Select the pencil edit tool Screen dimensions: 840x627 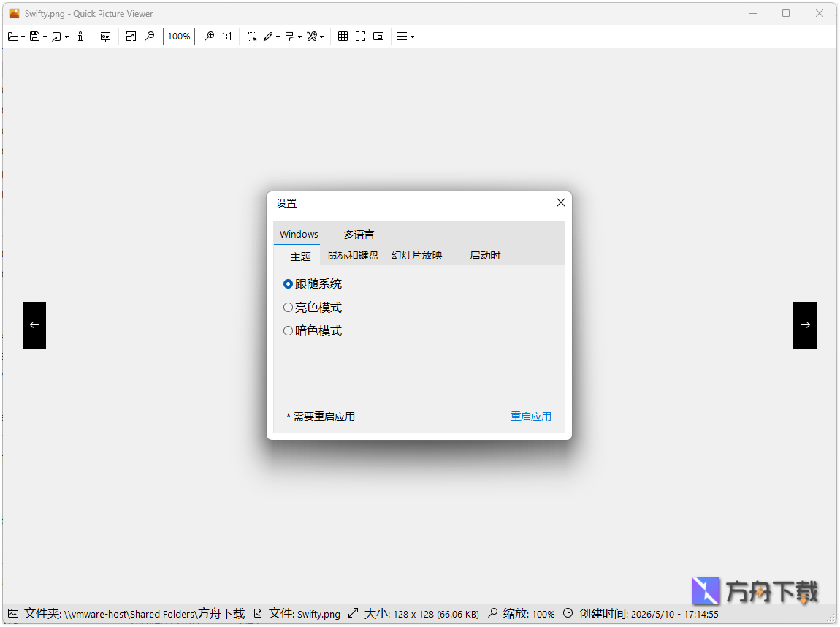[268, 37]
